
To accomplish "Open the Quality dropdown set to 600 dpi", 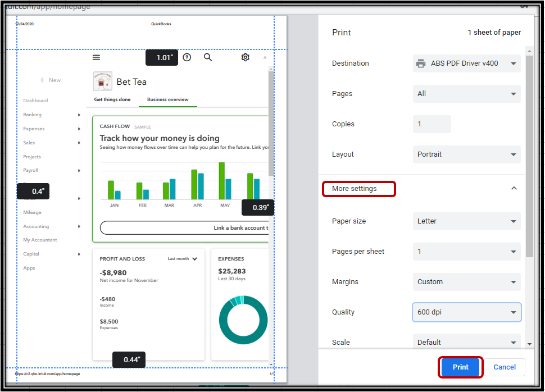I will point(466,312).
